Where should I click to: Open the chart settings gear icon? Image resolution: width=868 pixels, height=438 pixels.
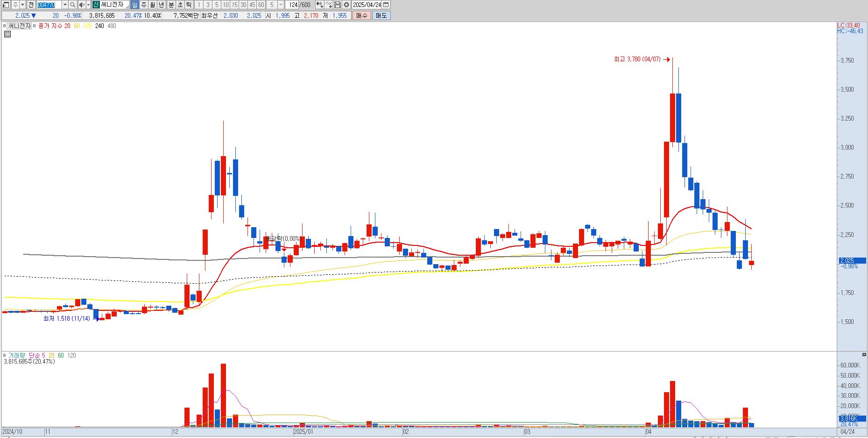click(x=346, y=5)
